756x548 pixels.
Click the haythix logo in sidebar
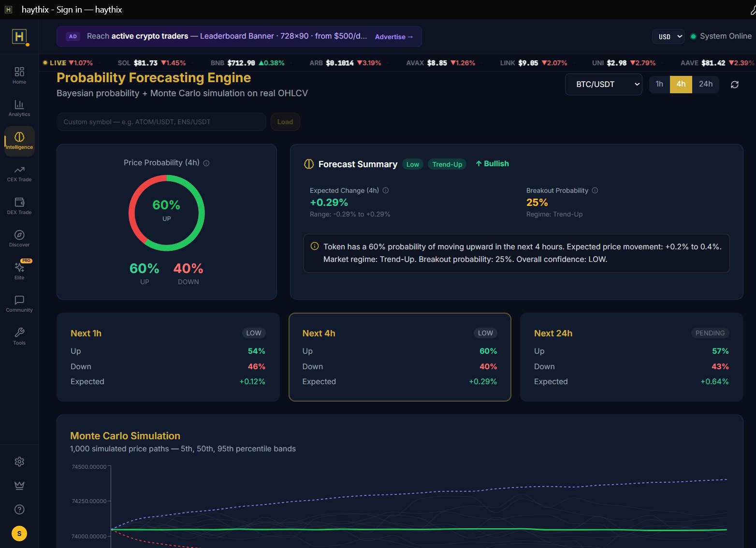pyautogui.click(x=19, y=36)
